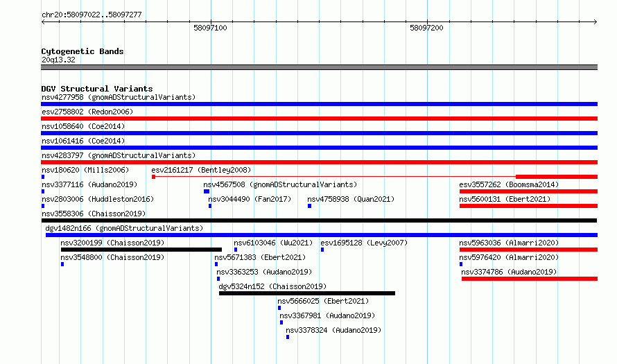This screenshot has height=364, width=617.
Task: Click blue marker under nsv6103046 (Wu2021)
Action: coord(236,250)
